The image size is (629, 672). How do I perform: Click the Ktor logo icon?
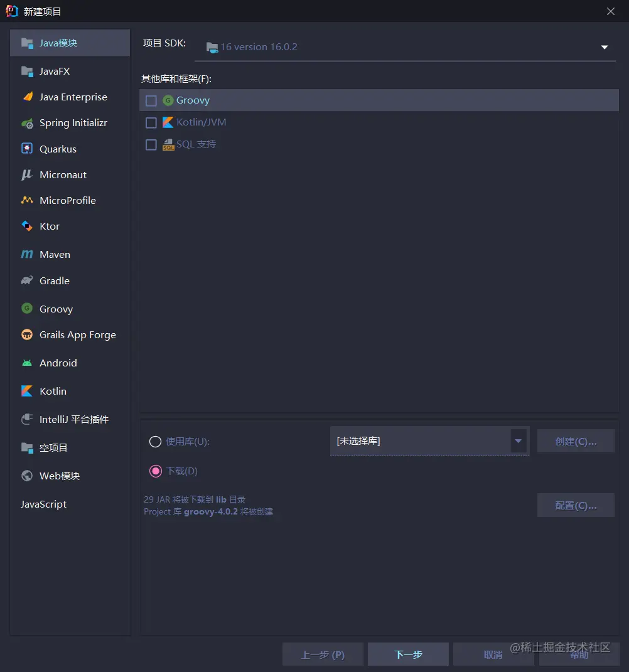click(27, 226)
